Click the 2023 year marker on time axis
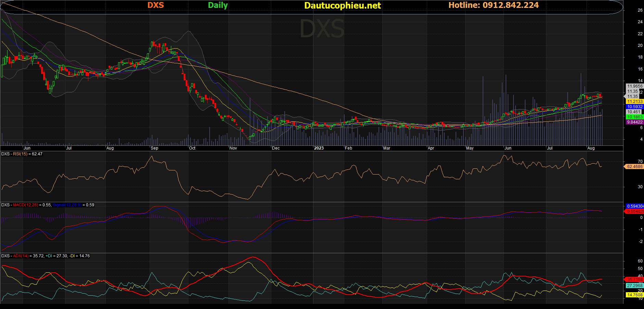644x309 pixels. click(x=319, y=148)
